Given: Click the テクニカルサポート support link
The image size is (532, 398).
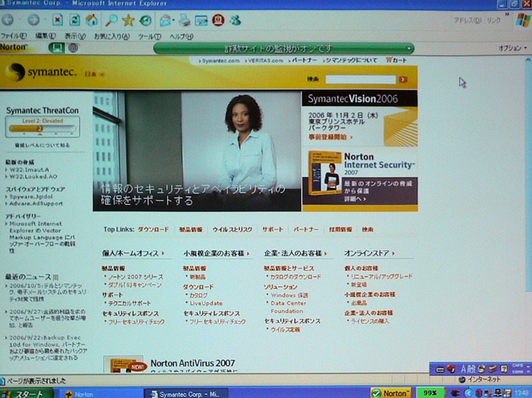Looking at the screenshot, I should coord(130,303).
